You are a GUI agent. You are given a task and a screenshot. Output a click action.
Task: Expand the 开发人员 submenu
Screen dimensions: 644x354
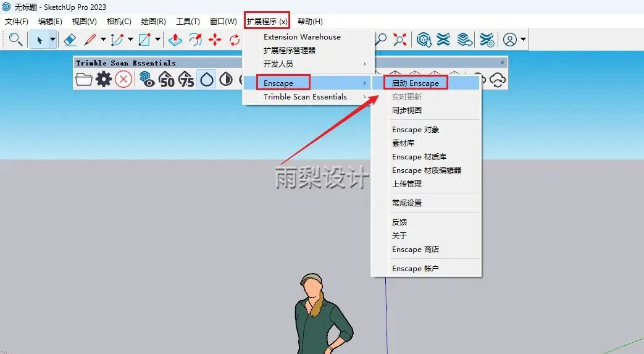click(x=309, y=64)
